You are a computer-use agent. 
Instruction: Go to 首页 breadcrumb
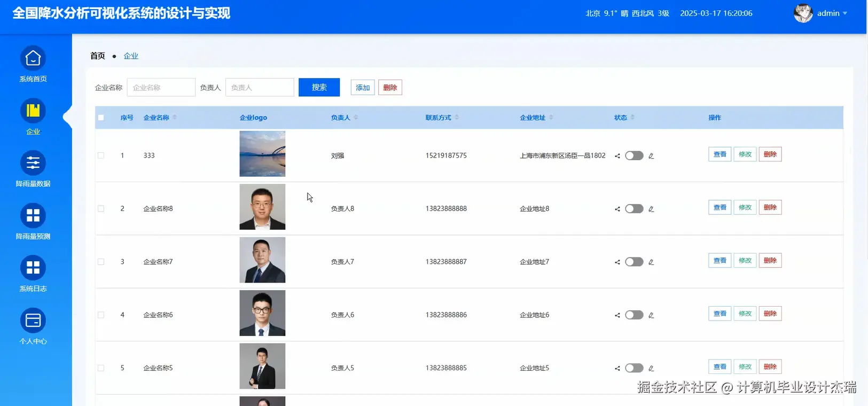[x=98, y=56]
